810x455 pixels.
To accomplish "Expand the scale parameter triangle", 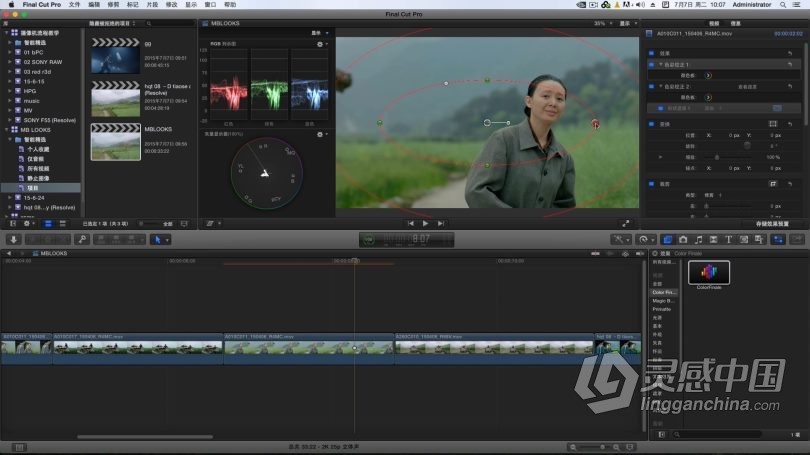I will [x=661, y=157].
